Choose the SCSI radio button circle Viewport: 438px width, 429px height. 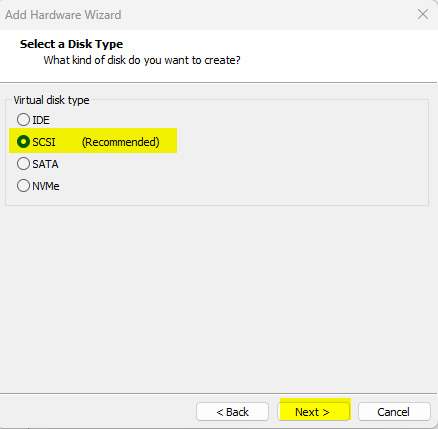23,142
